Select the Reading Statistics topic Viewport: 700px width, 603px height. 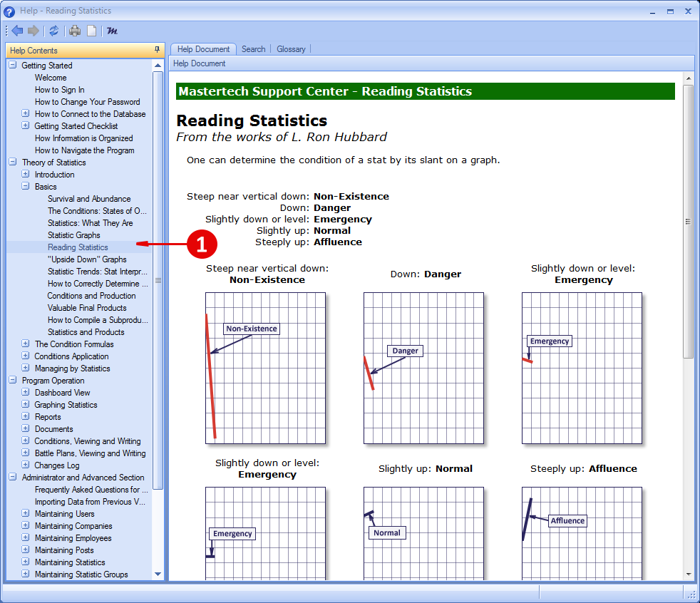[x=78, y=247]
